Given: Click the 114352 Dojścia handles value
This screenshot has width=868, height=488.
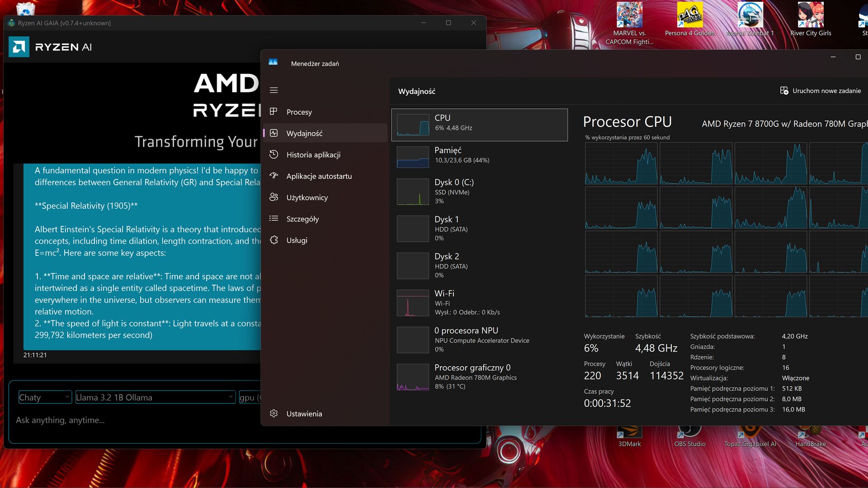Looking at the screenshot, I should (x=666, y=375).
